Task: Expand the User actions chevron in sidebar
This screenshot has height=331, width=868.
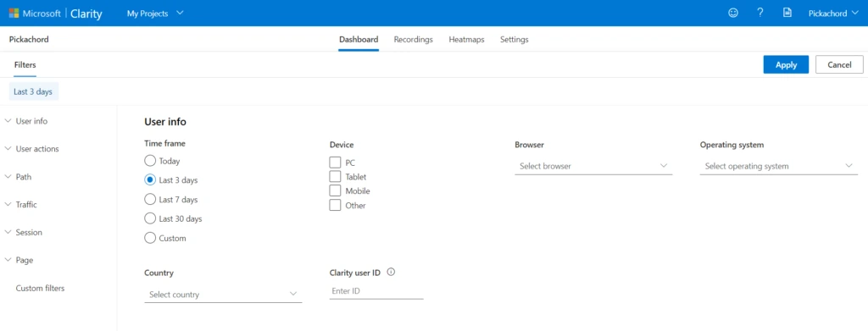Action: pyautogui.click(x=8, y=149)
